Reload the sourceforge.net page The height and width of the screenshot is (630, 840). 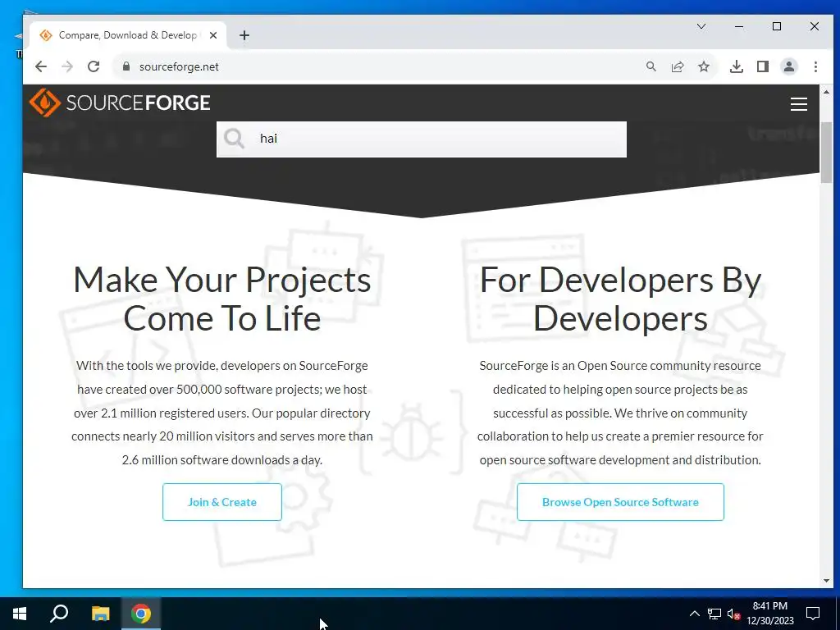tap(94, 66)
